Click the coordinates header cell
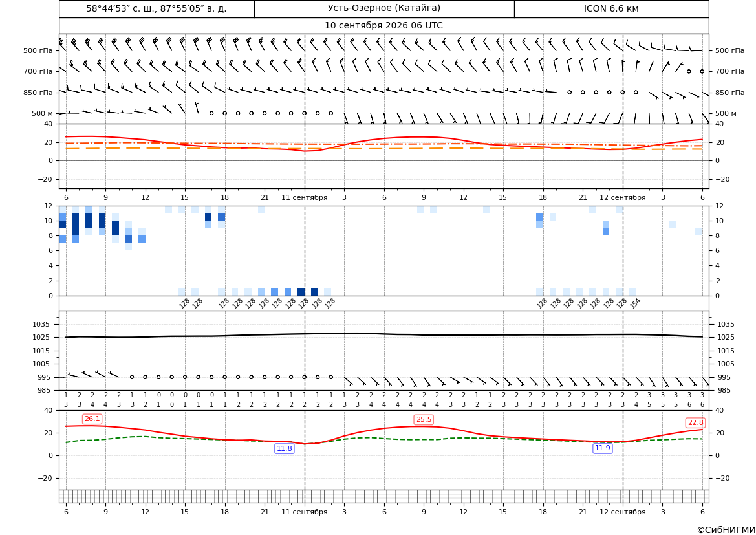This screenshot has width=756, height=535. click(157, 8)
